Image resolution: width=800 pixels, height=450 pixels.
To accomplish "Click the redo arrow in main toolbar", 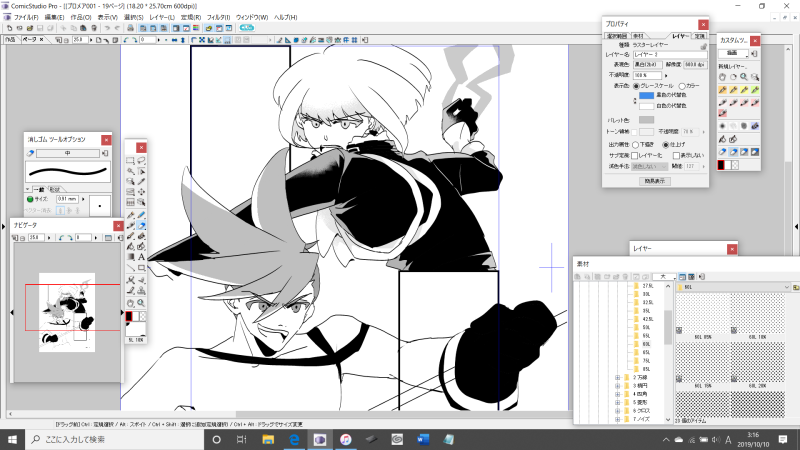I will 117,28.
